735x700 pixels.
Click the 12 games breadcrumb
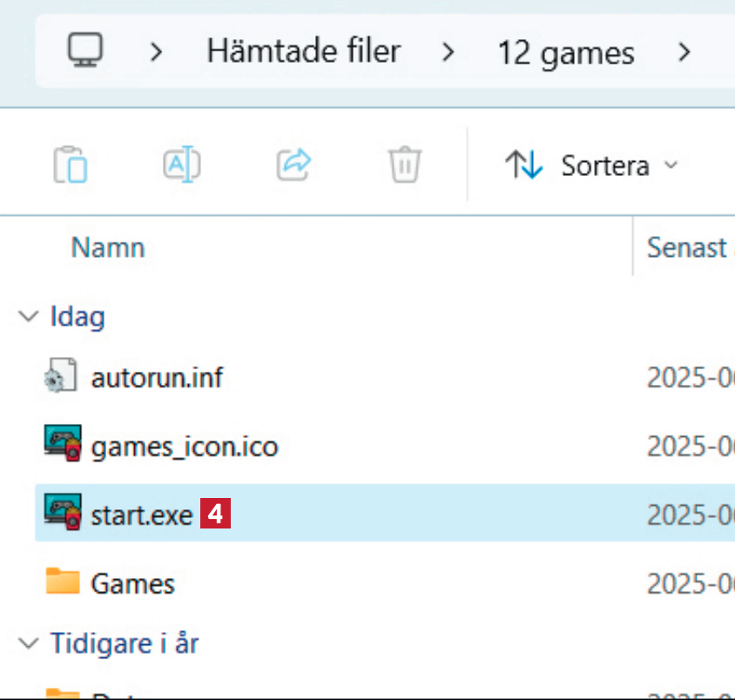565,53
